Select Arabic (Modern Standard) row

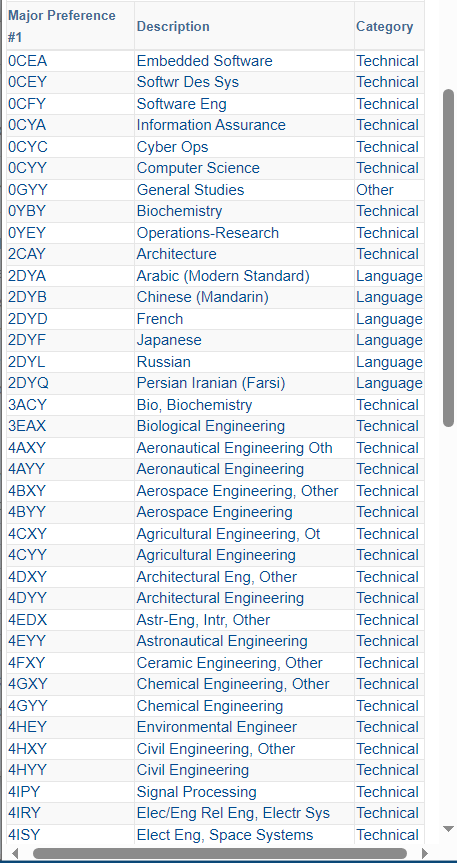[x=215, y=276]
